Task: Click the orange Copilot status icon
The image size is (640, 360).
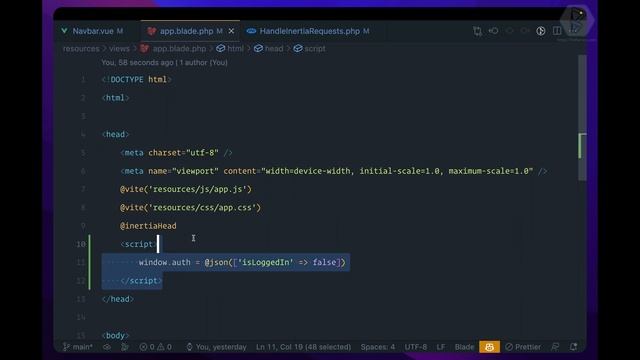Action: [489, 347]
